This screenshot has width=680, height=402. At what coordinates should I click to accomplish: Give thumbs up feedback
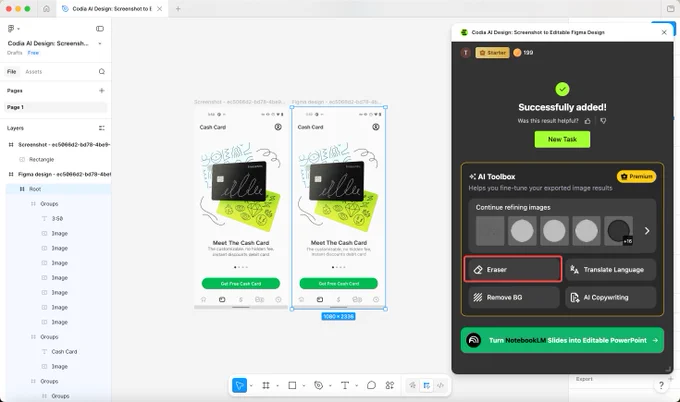(588, 121)
